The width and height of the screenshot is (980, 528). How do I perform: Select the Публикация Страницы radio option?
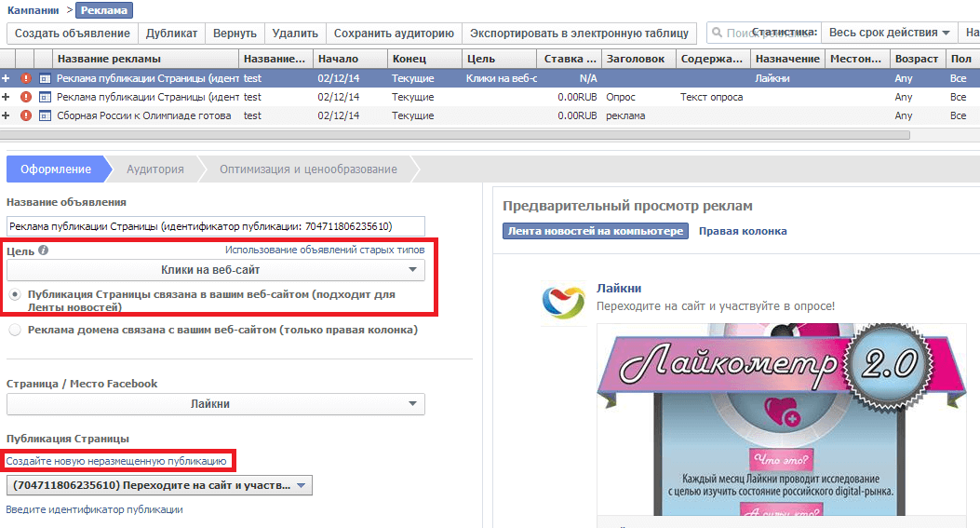[x=14, y=294]
